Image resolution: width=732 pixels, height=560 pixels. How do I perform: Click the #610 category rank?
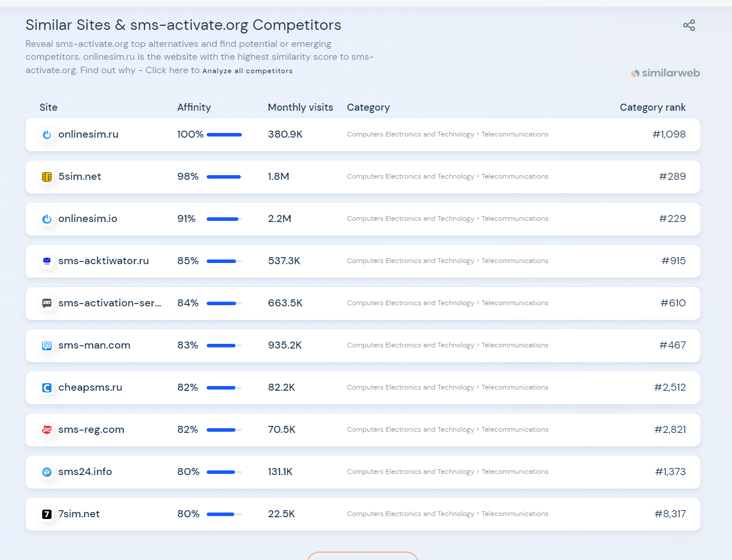tap(673, 303)
